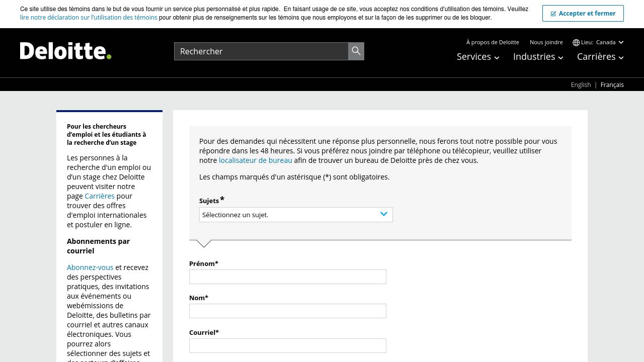Image resolution: width=644 pixels, height=362 pixels.
Task: Click the Courriel input field
Action: [288, 345]
